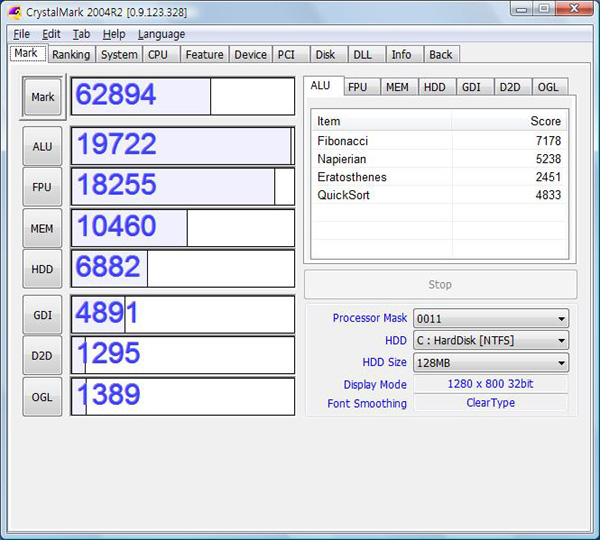
Task: Run the HDD benchmark button
Action: click(x=42, y=269)
